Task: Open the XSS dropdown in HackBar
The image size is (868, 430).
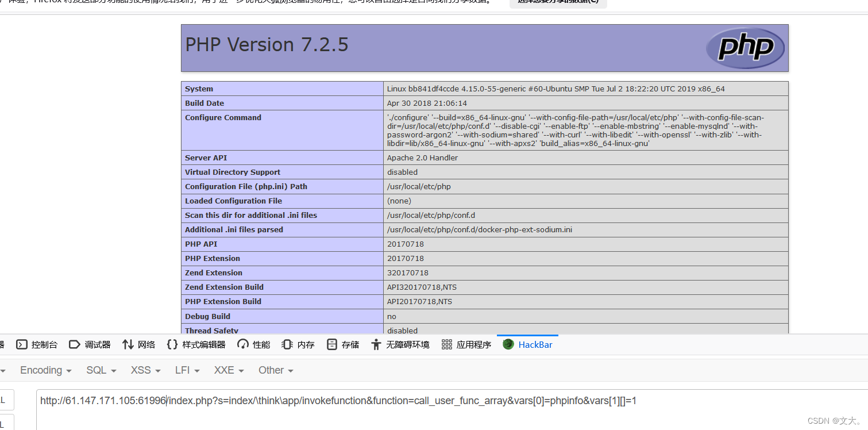Action: tap(144, 370)
